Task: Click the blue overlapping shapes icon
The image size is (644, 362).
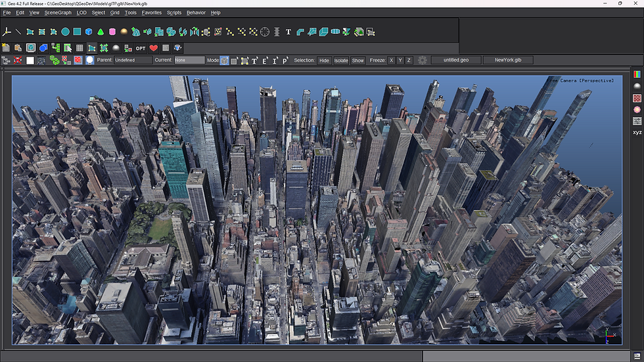Action: tap(43, 48)
